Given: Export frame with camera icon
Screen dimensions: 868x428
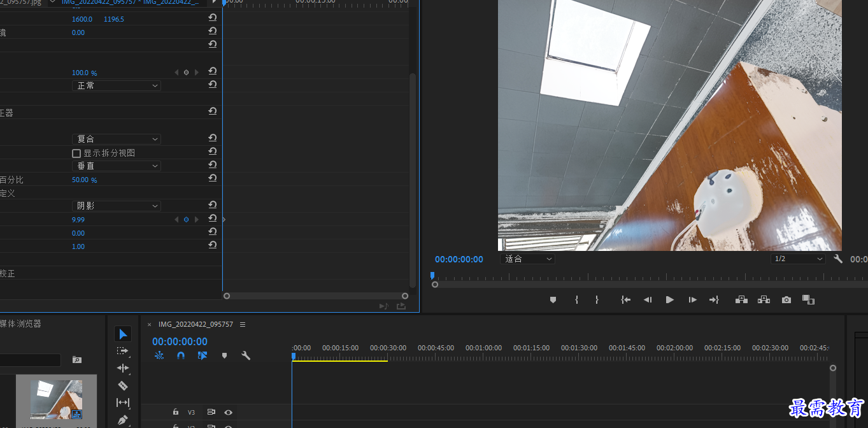Looking at the screenshot, I should pyautogui.click(x=786, y=300).
